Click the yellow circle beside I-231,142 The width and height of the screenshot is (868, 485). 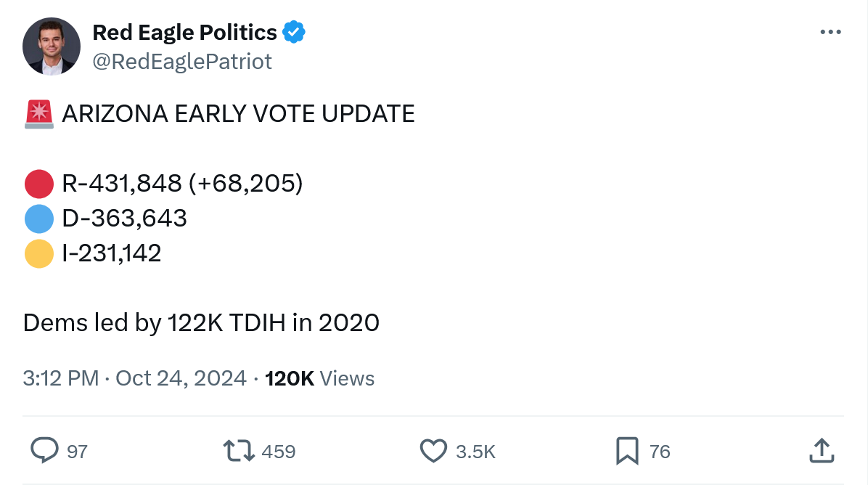[39, 253]
